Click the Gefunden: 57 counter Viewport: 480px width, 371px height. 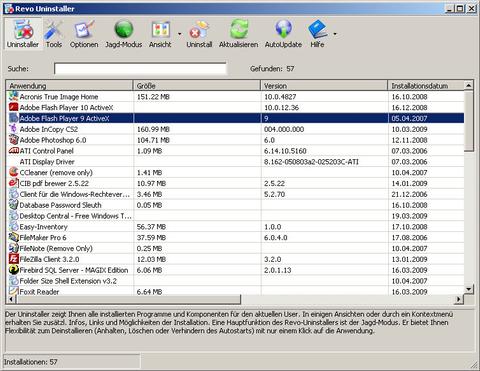272,69
